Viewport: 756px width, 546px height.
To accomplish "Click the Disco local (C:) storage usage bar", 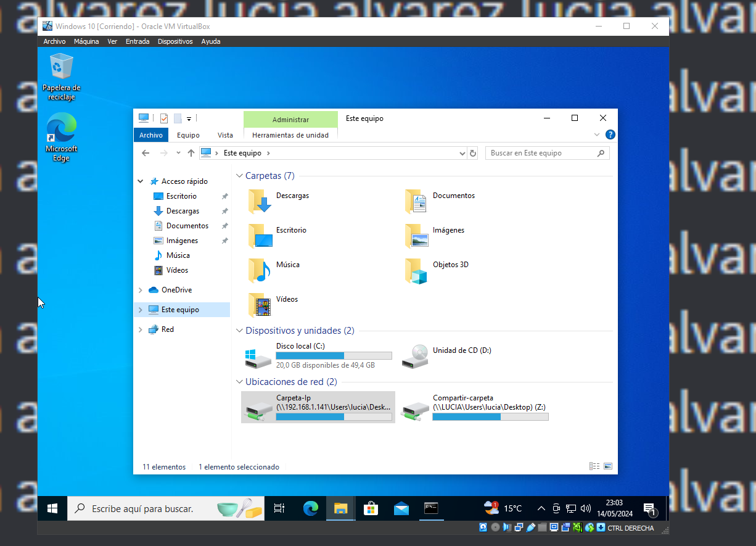I will click(334, 355).
